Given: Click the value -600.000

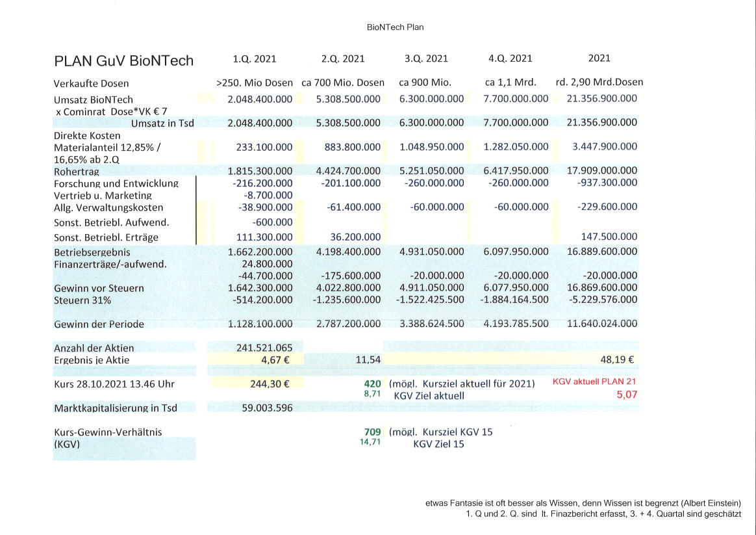Looking at the screenshot, I should (x=272, y=222).
